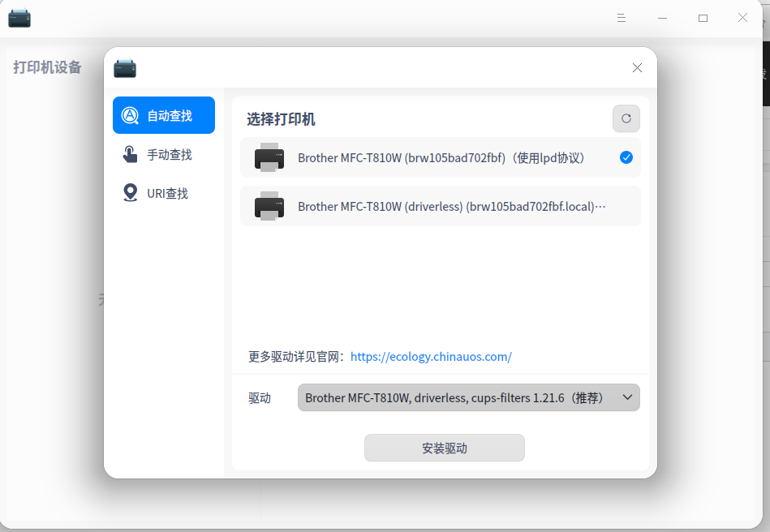The height and width of the screenshot is (532, 770).
Task: Select the 自动查找 magnifier icon in sidebar
Action: (128, 114)
